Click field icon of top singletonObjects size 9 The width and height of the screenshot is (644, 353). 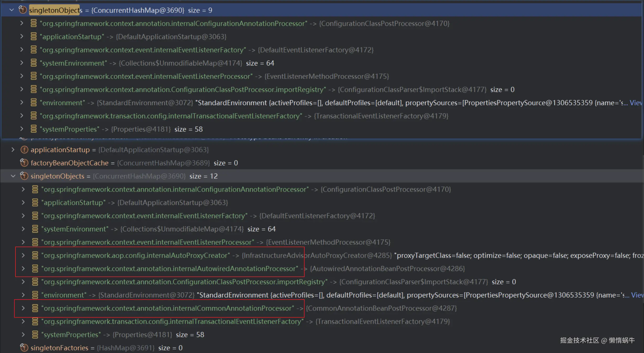23,10
